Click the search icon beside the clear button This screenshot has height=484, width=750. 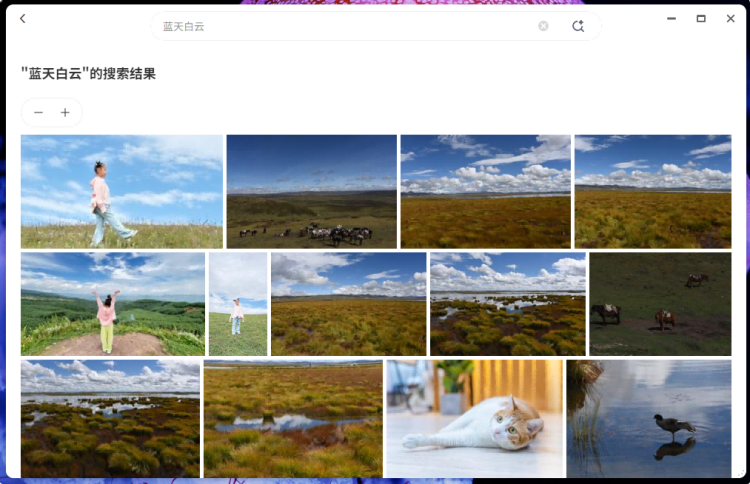pos(578,26)
